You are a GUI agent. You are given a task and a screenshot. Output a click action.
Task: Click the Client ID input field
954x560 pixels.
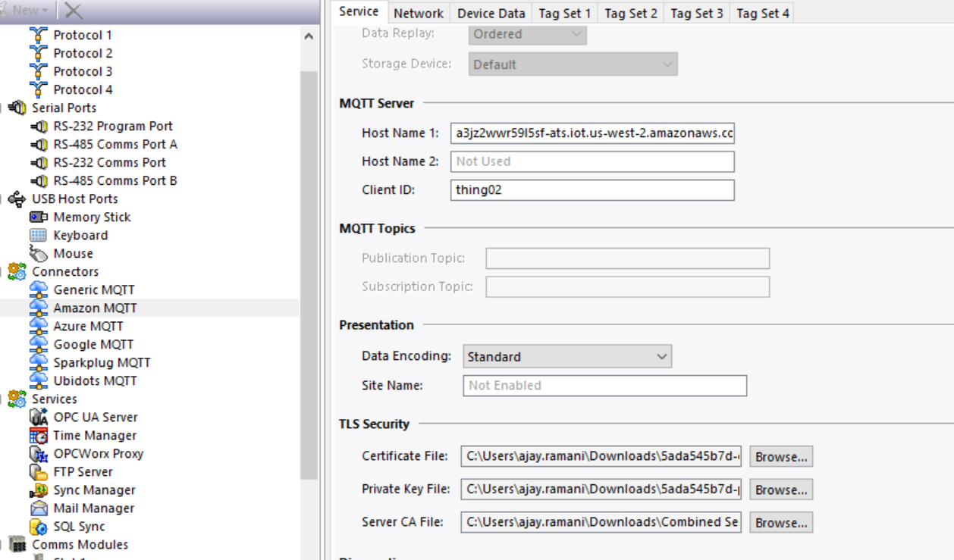[x=592, y=190]
